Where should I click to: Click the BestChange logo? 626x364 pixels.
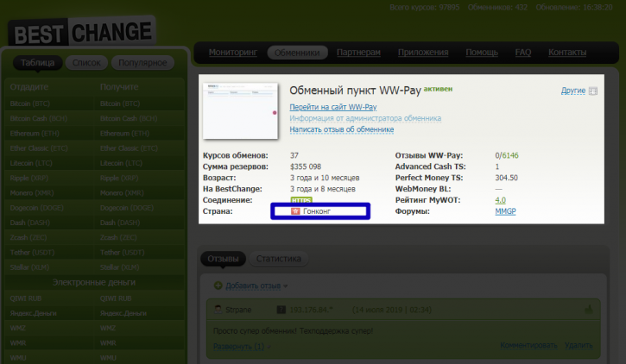tap(82, 32)
